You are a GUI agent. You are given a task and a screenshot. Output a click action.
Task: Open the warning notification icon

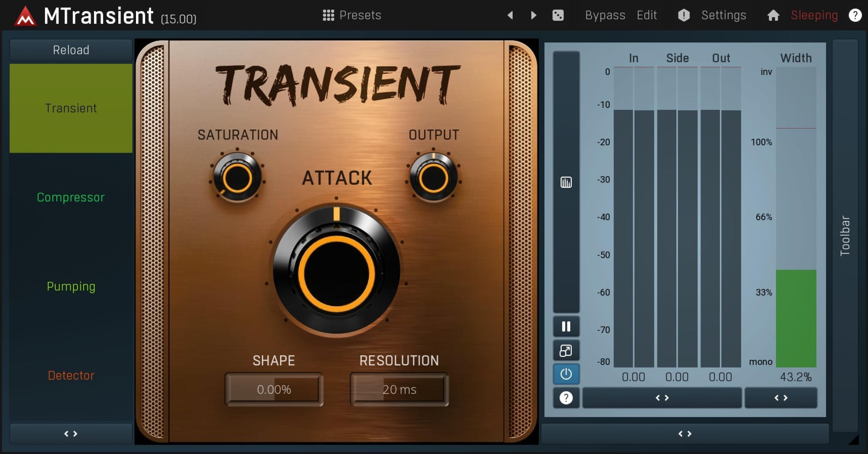coord(684,15)
